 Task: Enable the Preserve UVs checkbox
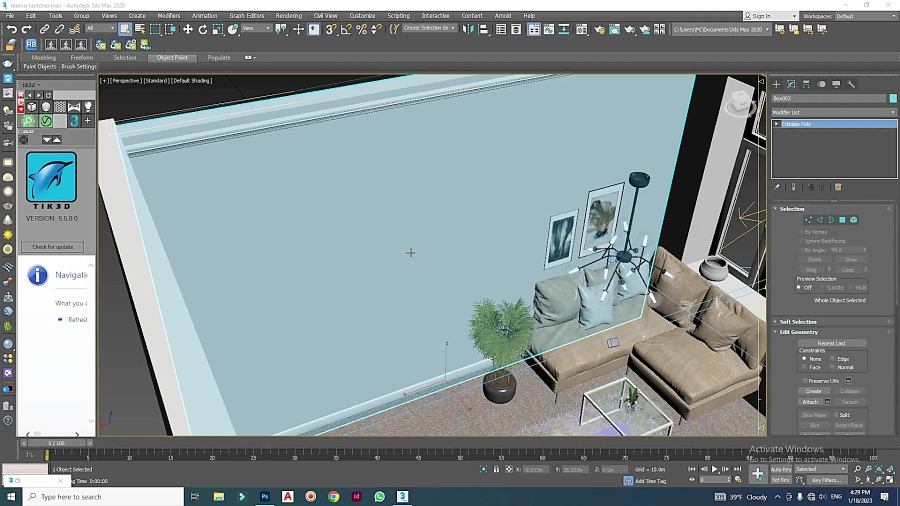[805, 381]
